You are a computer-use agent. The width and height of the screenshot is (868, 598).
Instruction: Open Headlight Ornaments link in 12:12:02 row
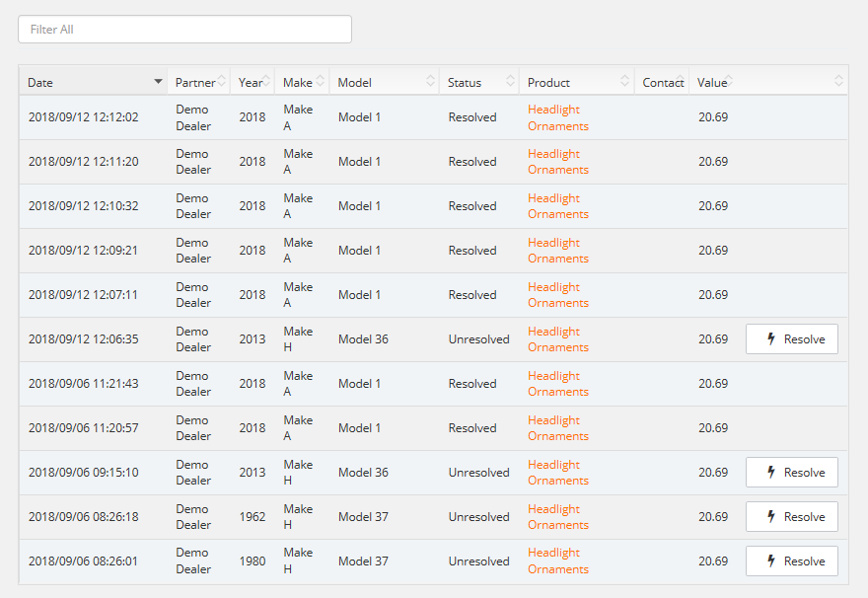[558, 117]
